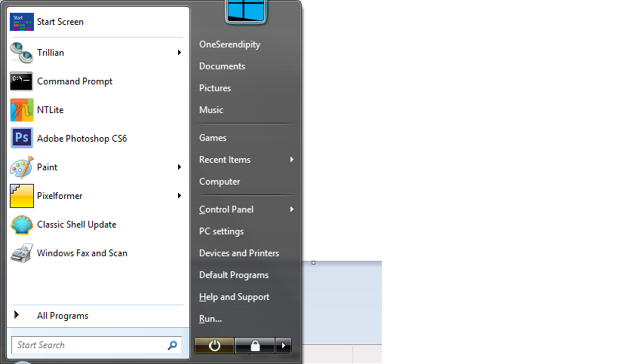Open Documents from the right pane
The width and height of the screenshot is (618, 364).
223,66
